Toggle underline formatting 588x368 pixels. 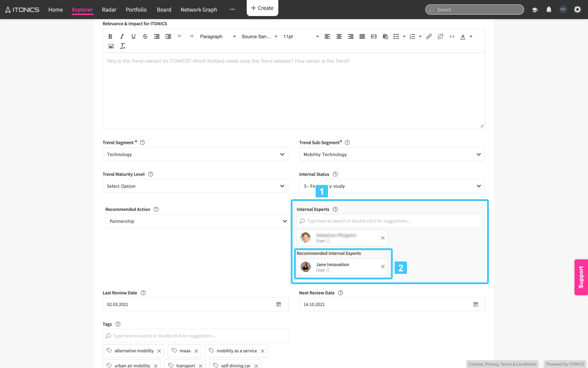[133, 37]
